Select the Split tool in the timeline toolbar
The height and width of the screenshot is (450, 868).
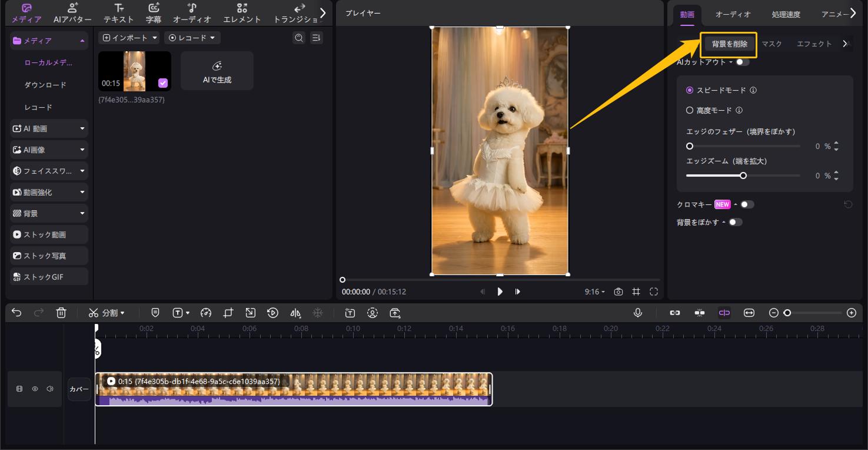click(x=107, y=313)
